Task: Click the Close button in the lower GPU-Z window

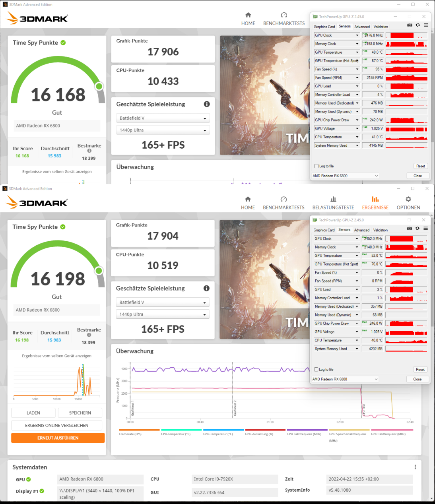Action: (x=418, y=379)
